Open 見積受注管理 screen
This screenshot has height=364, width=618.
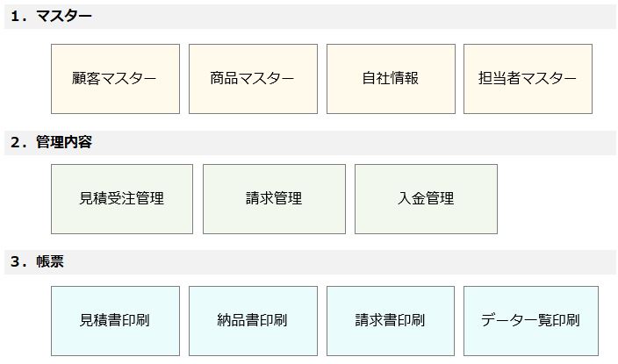(122, 199)
